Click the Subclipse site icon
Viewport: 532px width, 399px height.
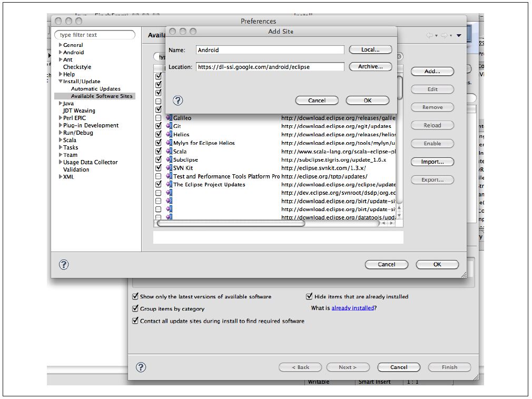tap(169, 159)
